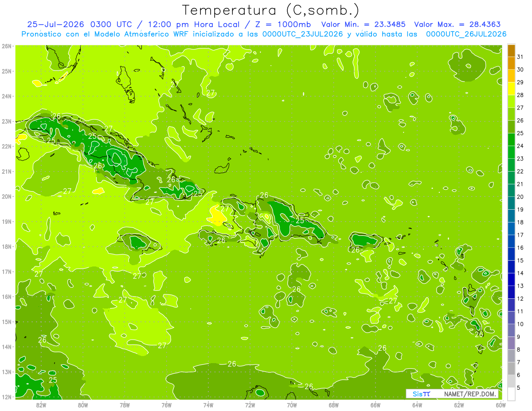Click the longitude label '76W'
The height and width of the screenshot is (411, 532).
[x=167, y=405]
